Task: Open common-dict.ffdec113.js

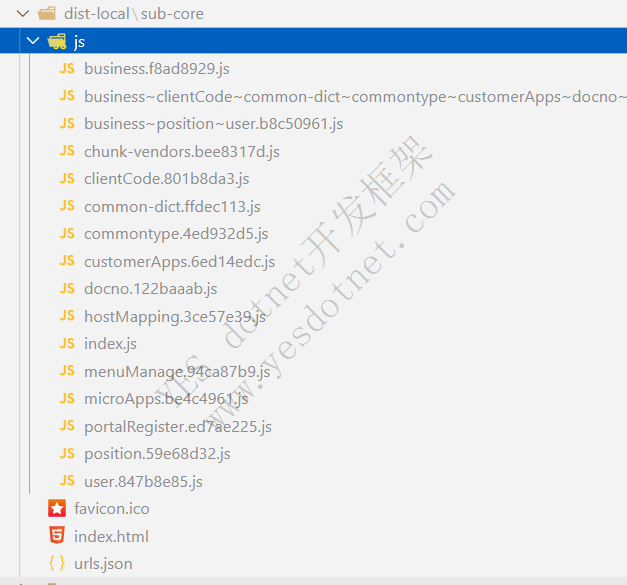Action: [172, 206]
